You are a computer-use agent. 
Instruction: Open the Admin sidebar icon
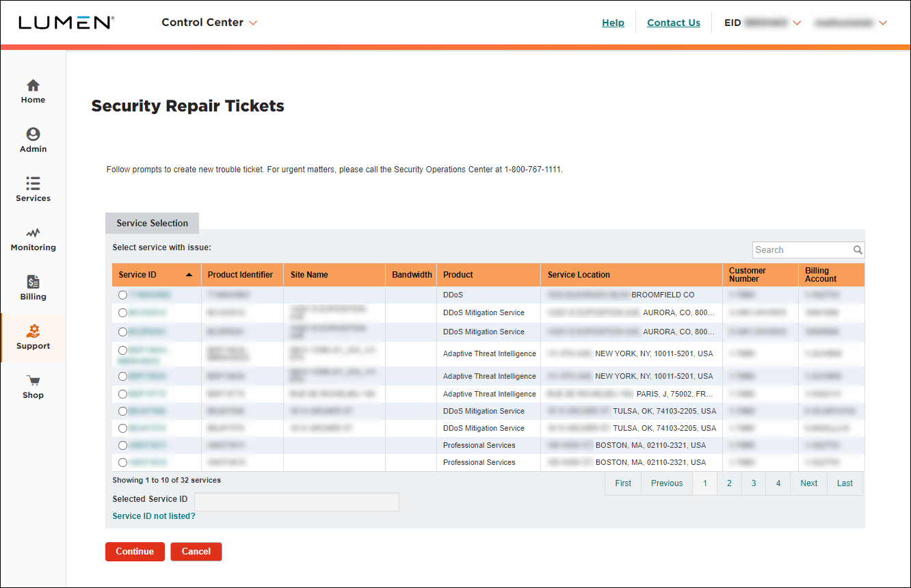tap(33, 135)
